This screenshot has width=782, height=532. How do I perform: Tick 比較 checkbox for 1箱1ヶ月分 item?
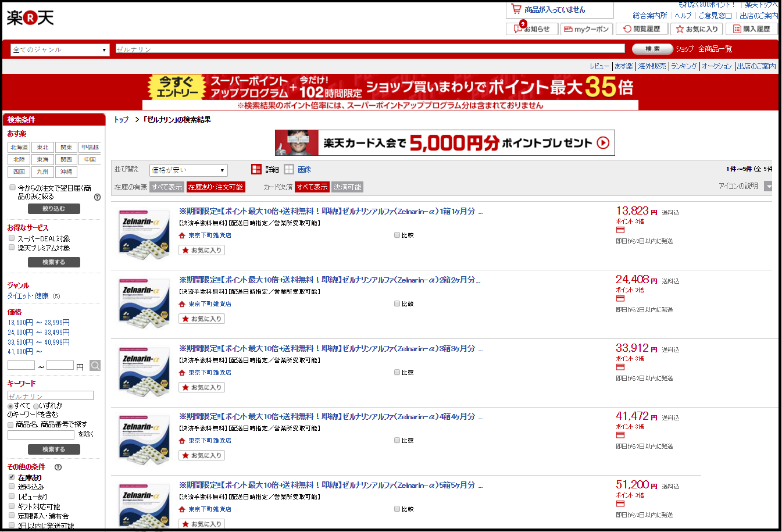pos(397,235)
